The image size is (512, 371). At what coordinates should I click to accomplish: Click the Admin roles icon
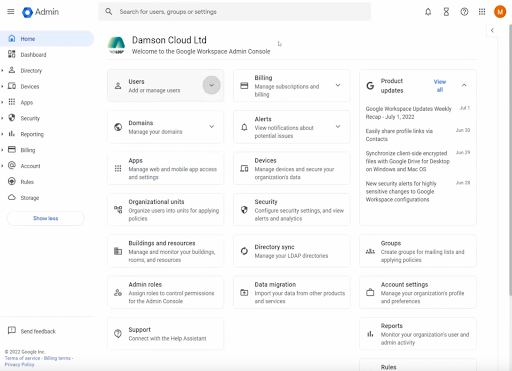click(x=118, y=292)
